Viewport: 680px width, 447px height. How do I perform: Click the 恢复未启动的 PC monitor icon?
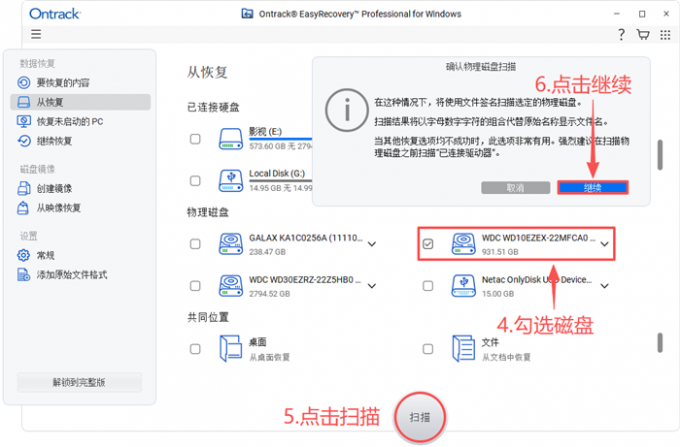click(x=24, y=121)
